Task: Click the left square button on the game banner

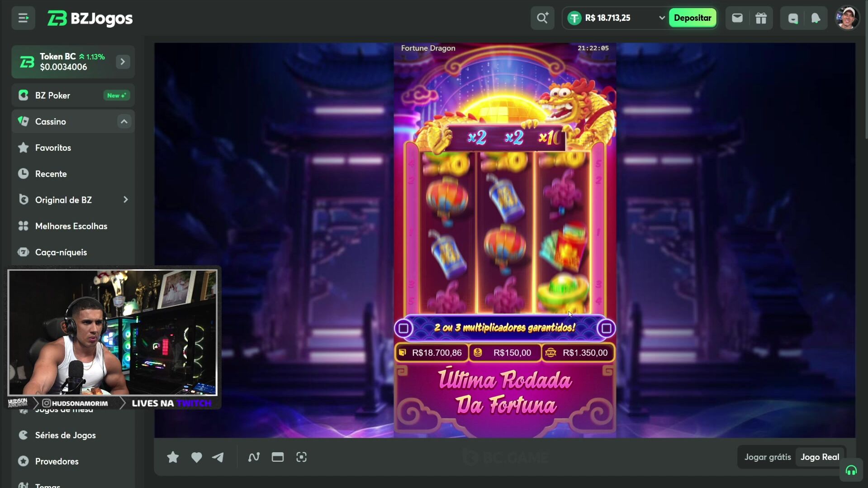Action: pyautogui.click(x=403, y=328)
